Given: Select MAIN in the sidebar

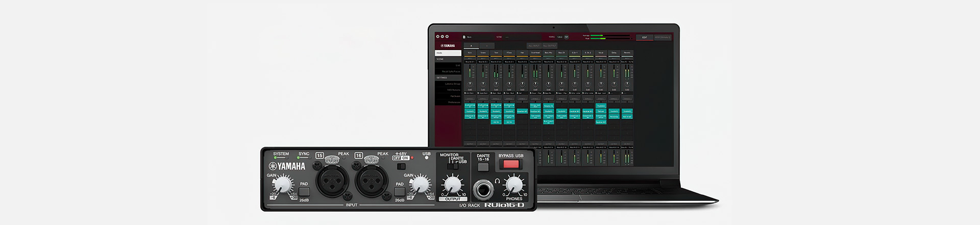Looking at the screenshot, I should tap(448, 53).
